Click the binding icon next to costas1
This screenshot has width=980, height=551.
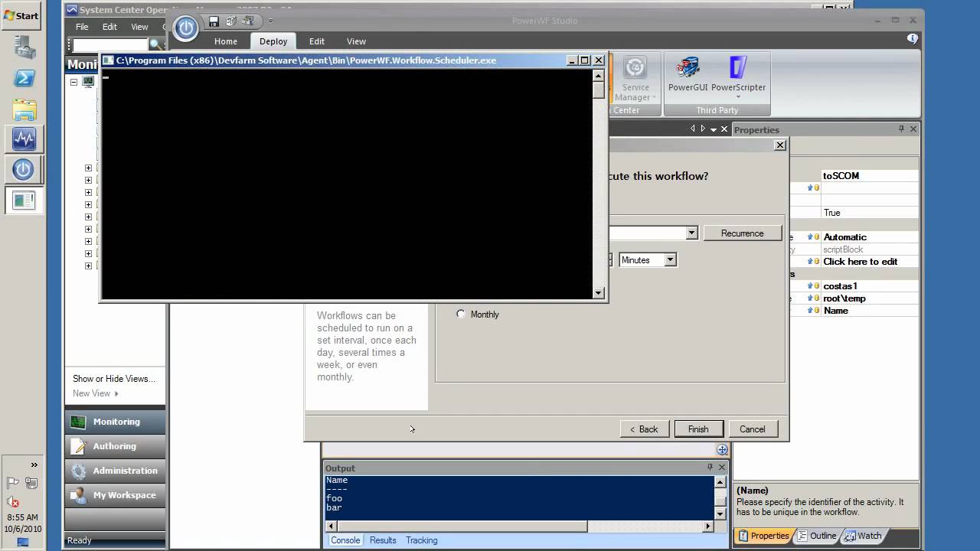click(x=812, y=286)
